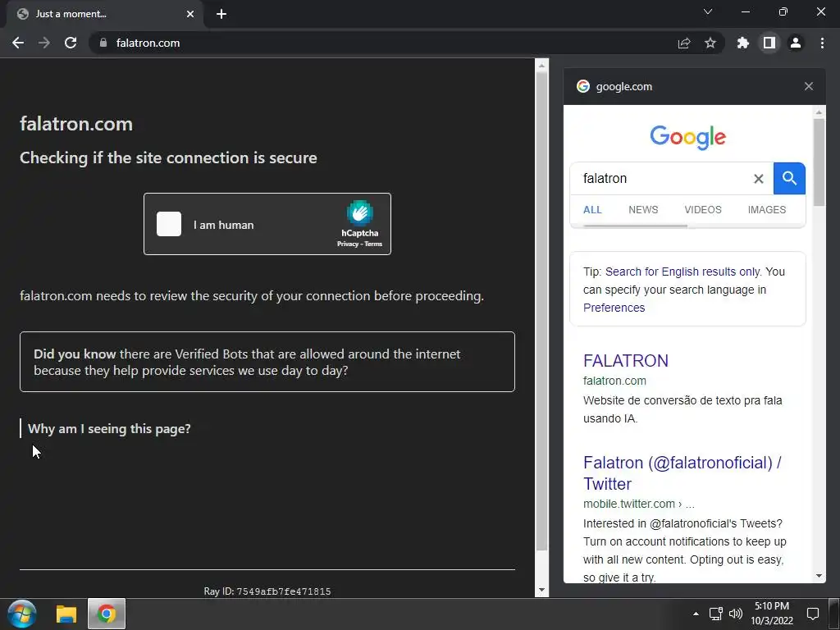
Task: Expand 'Why am I seeing this page?'
Action: click(x=109, y=428)
